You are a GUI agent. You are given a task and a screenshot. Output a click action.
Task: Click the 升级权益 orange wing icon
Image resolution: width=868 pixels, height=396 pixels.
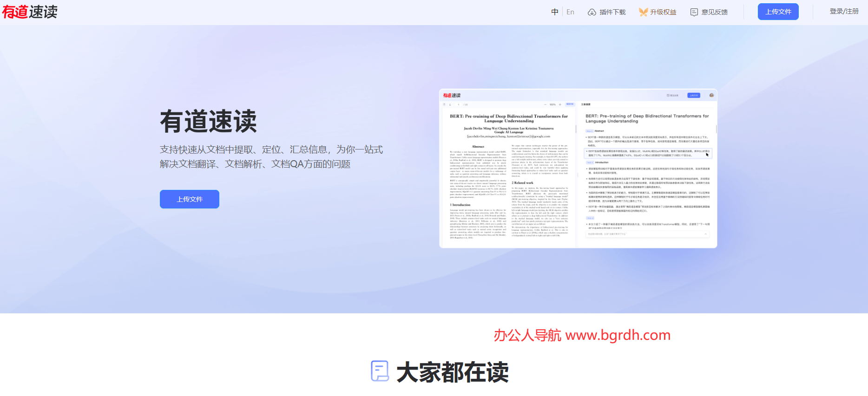[643, 12]
